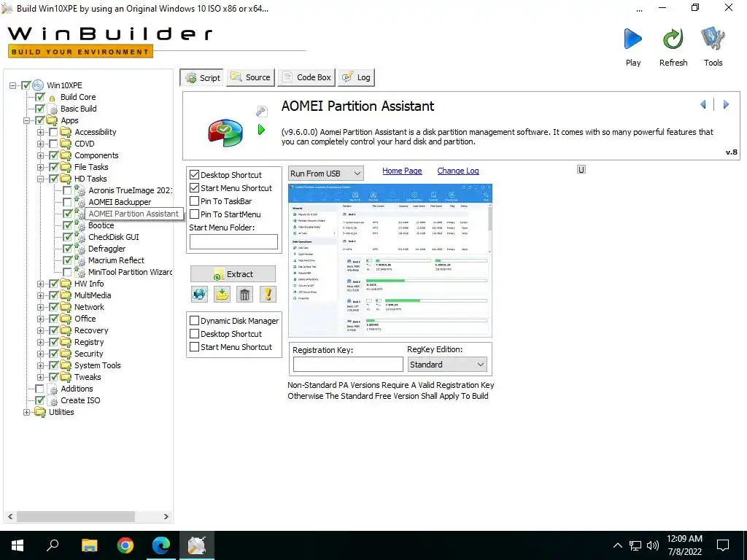Select Defraggler in the tree

tap(107, 249)
